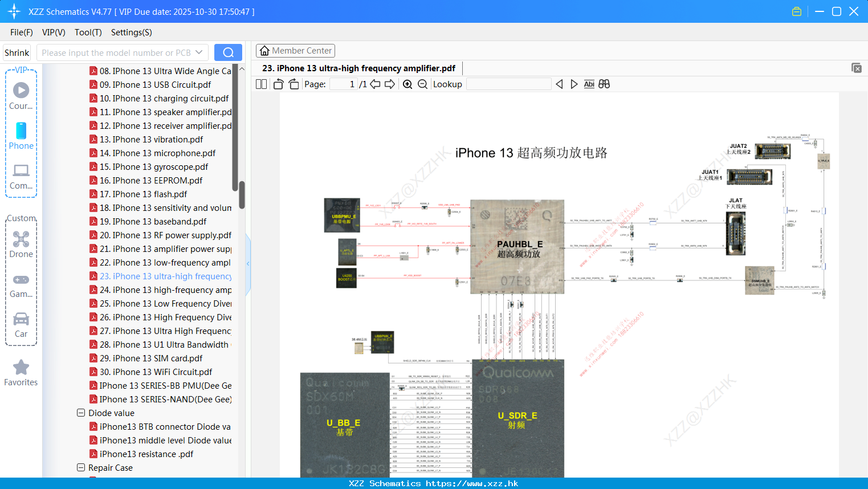Image resolution: width=868 pixels, height=489 pixels.
Task: Open 30. iPhone 13 WiFi Circuit.pdf
Action: (151, 372)
